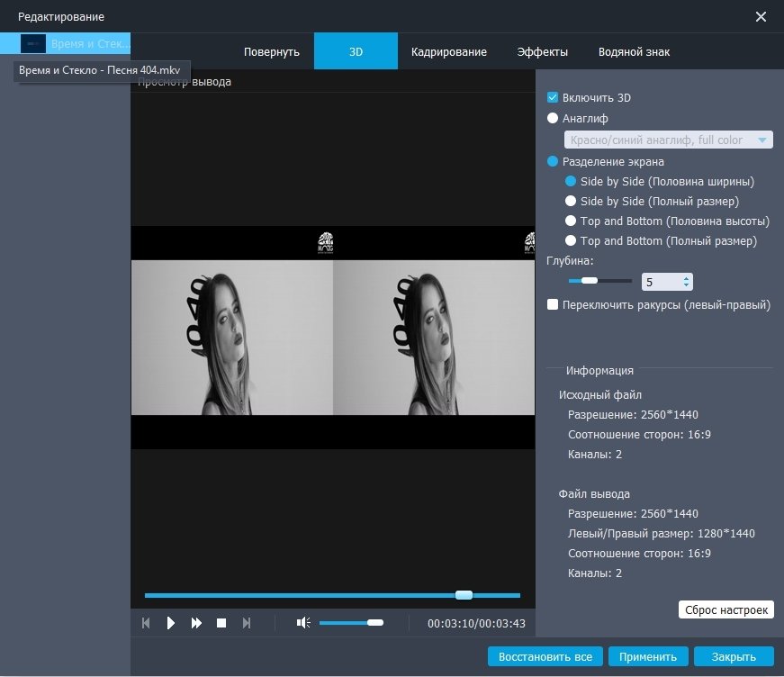Enable Переключить ракурсы (левый-правый) checkbox
784x677 pixels.
(x=554, y=305)
